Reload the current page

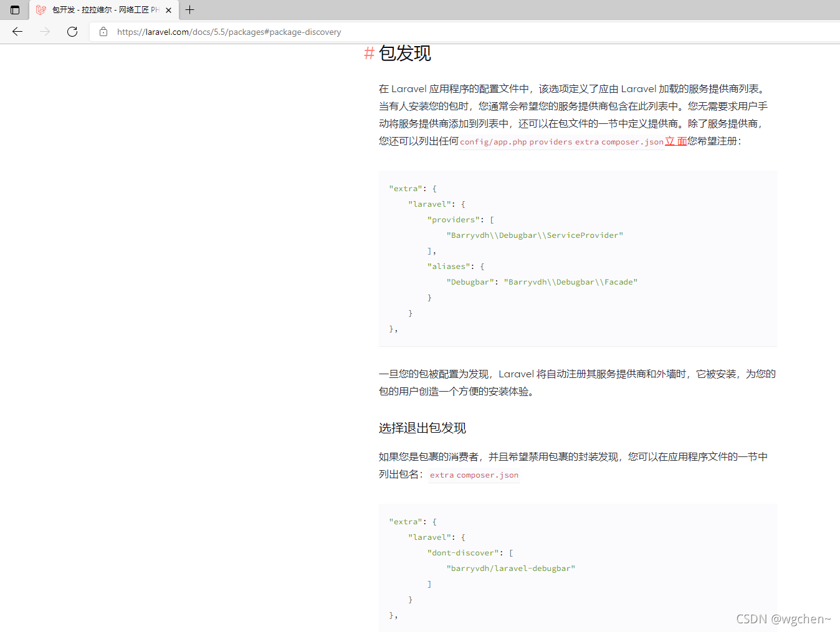point(72,32)
